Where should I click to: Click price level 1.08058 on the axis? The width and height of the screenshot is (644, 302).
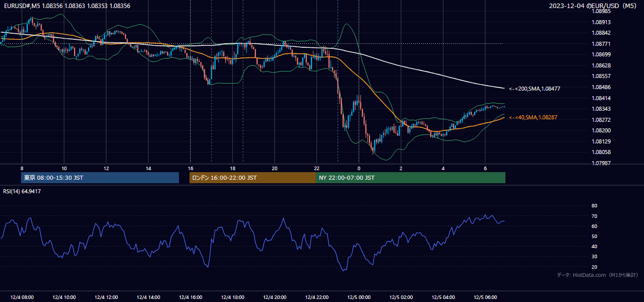point(601,152)
